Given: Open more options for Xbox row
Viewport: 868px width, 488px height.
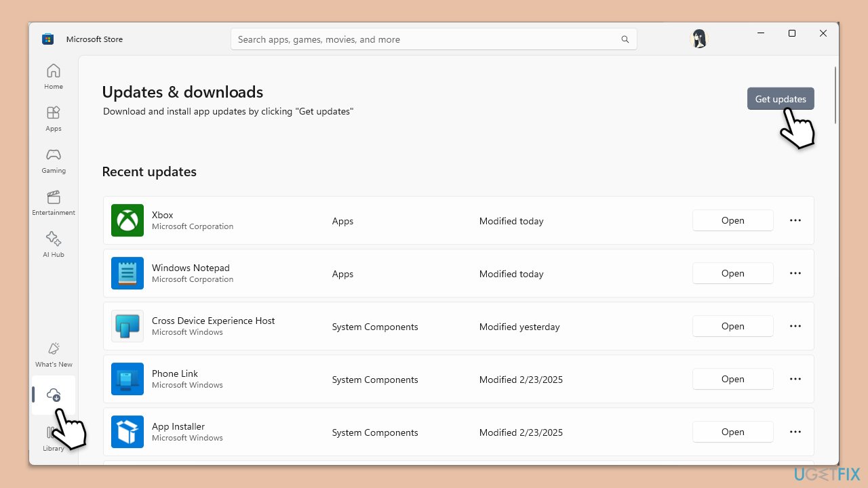Looking at the screenshot, I should click(795, 220).
